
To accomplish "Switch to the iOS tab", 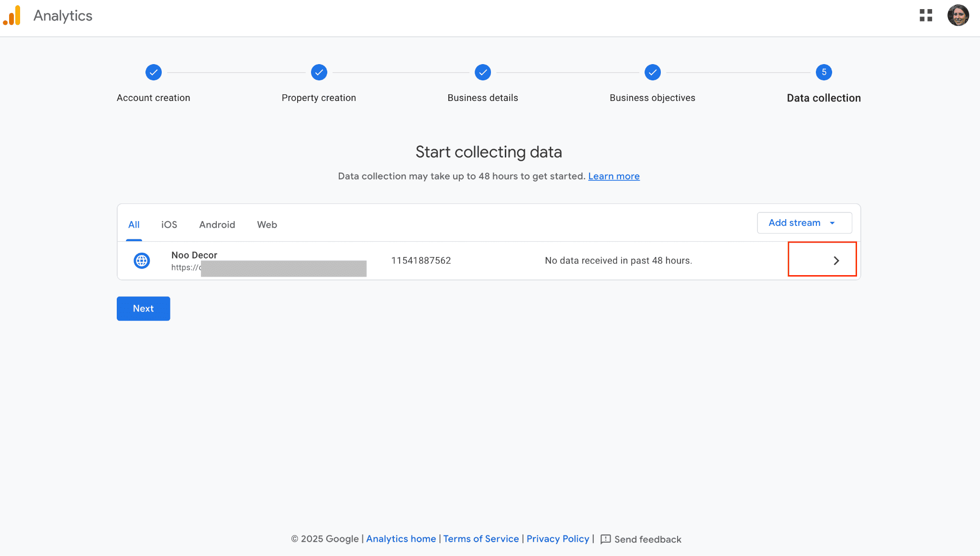I will point(169,225).
